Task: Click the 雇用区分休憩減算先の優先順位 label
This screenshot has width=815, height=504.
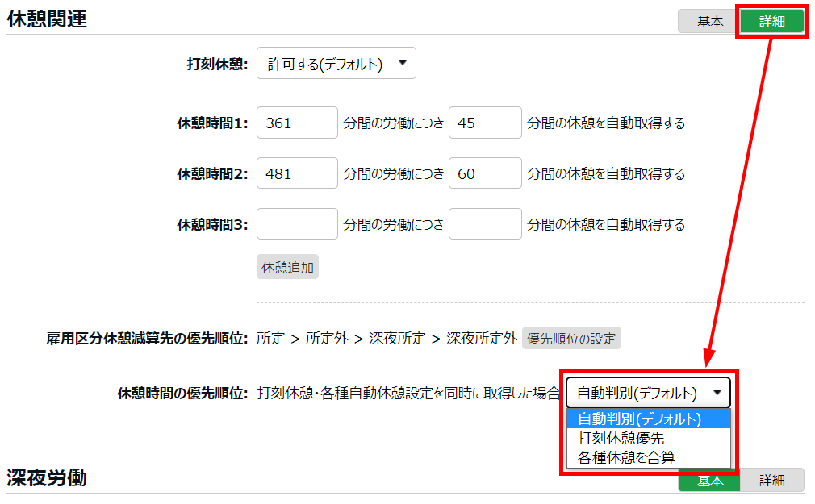Action: click(147, 339)
